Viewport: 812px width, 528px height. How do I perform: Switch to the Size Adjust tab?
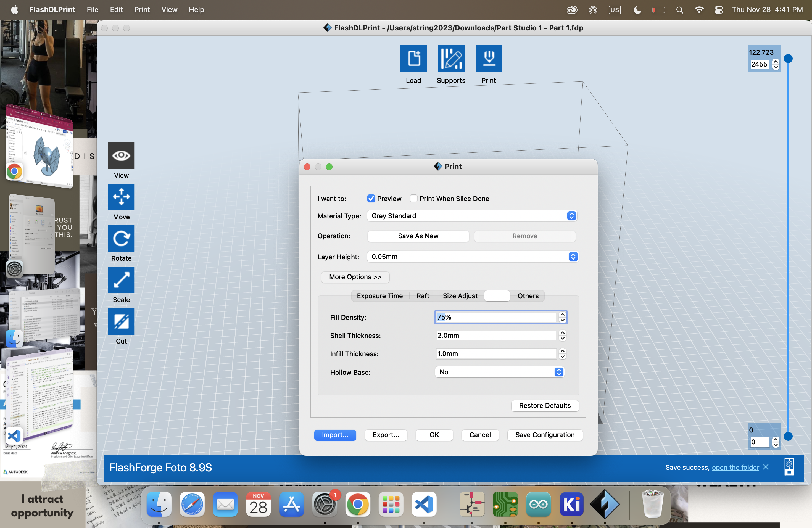[x=460, y=296]
